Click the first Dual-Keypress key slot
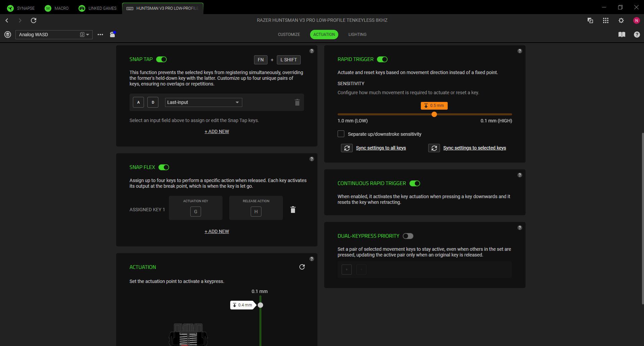Screen dimensions: 644x346 point(347,270)
